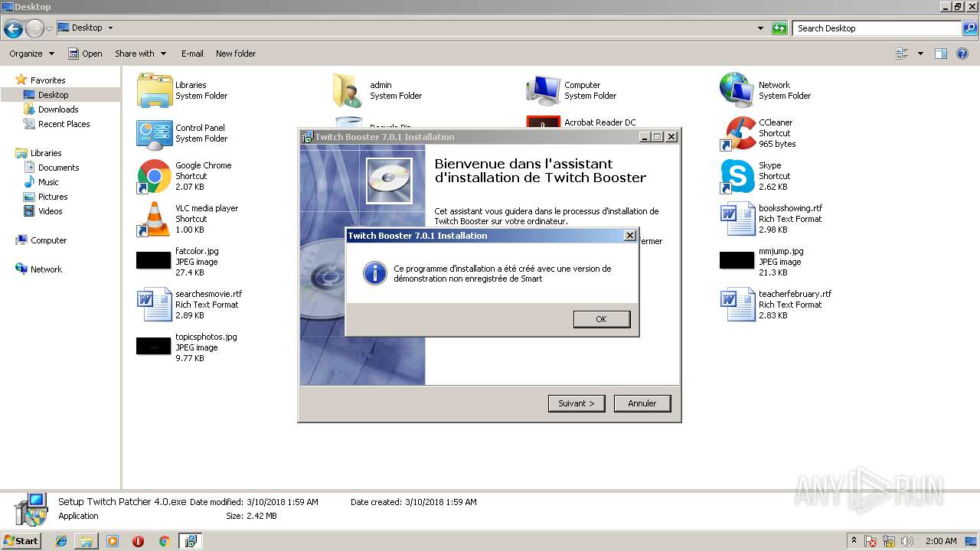980x551 pixels.
Task: Click the search magnifier icon
Action: click(x=970, y=28)
